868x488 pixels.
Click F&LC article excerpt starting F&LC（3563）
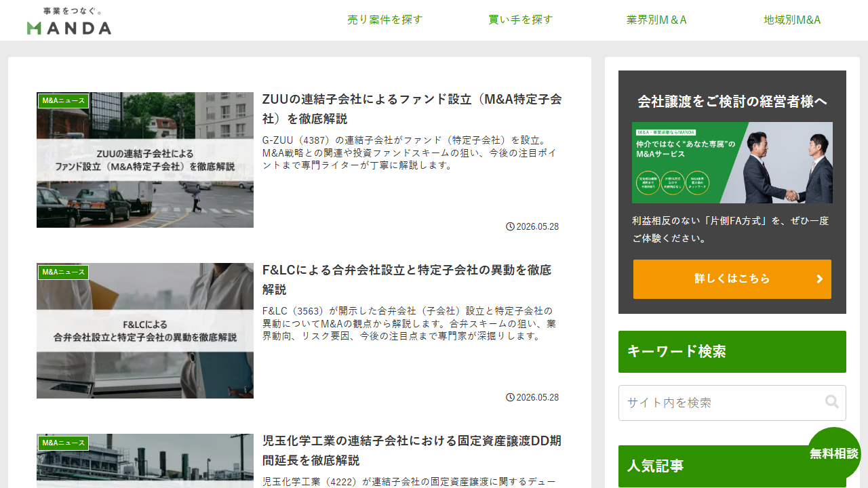[x=410, y=323]
